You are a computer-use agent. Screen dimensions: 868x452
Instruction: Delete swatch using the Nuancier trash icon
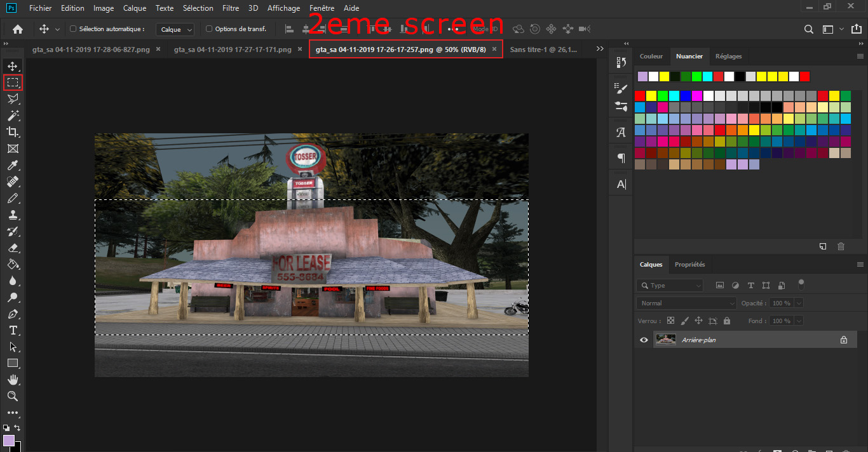click(x=841, y=246)
